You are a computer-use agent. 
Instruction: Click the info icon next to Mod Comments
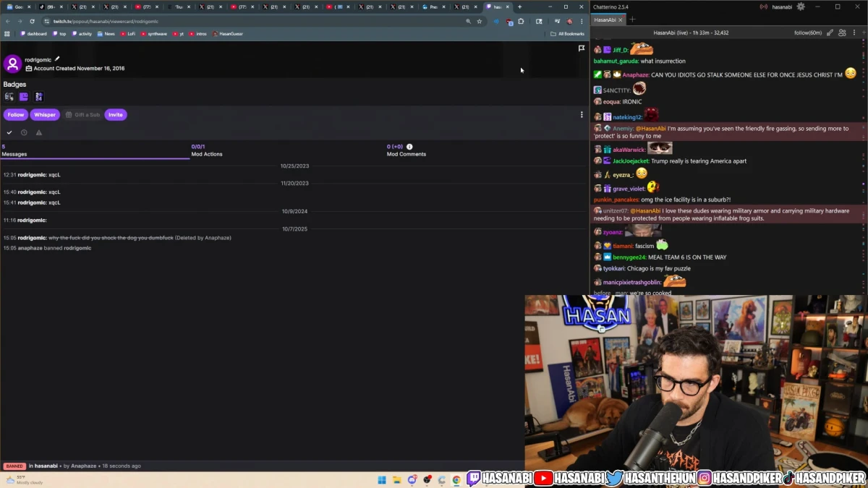[x=409, y=147]
